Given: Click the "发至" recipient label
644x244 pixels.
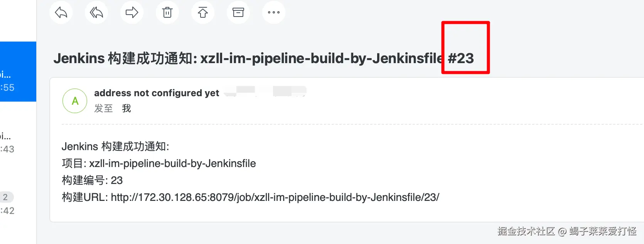Looking at the screenshot, I should [x=103, y=109].
